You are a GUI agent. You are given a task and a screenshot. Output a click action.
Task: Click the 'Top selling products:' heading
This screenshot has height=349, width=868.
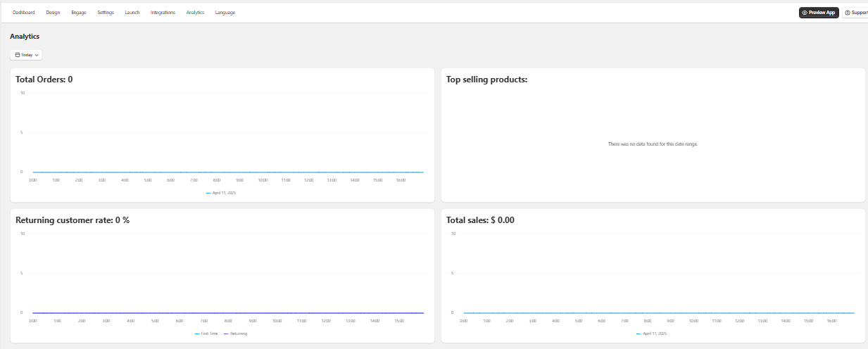pos(487,80)
